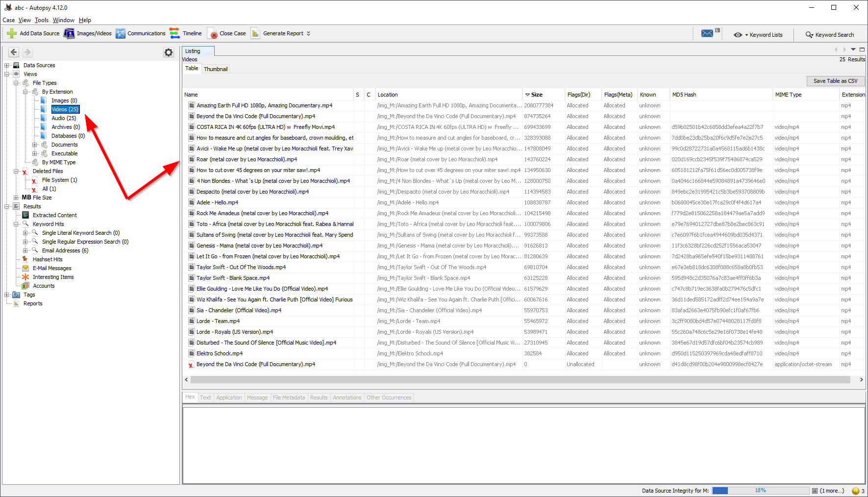Click the horizontal scrollbar left arrow
Image resolution: width=868 pixels, height=497 pixels.
[x=186, y=380]
